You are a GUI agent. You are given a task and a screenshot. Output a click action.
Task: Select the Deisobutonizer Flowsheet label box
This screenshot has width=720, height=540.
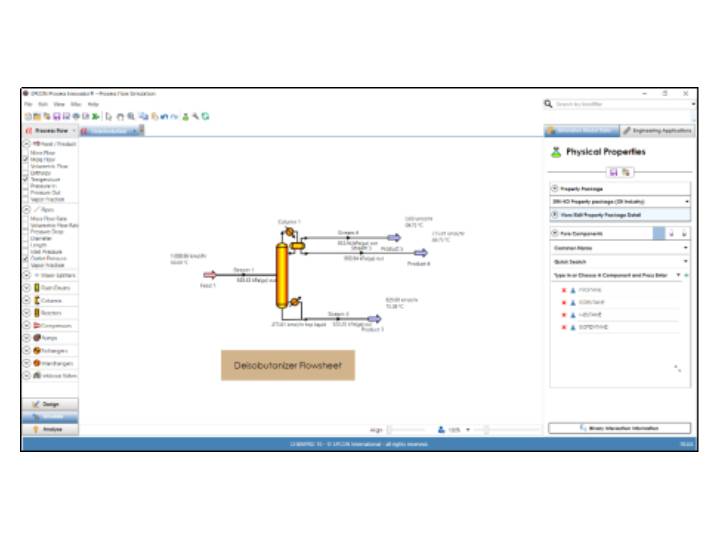coord(288,366)
